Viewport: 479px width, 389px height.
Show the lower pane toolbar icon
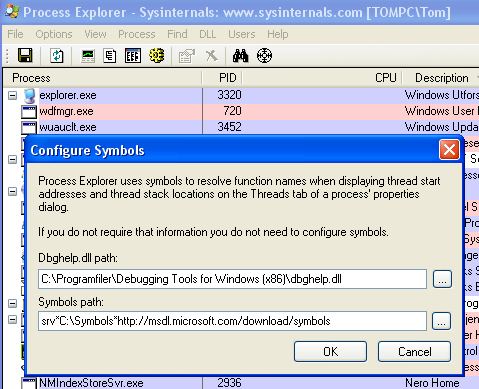click(x=133, y=56)
